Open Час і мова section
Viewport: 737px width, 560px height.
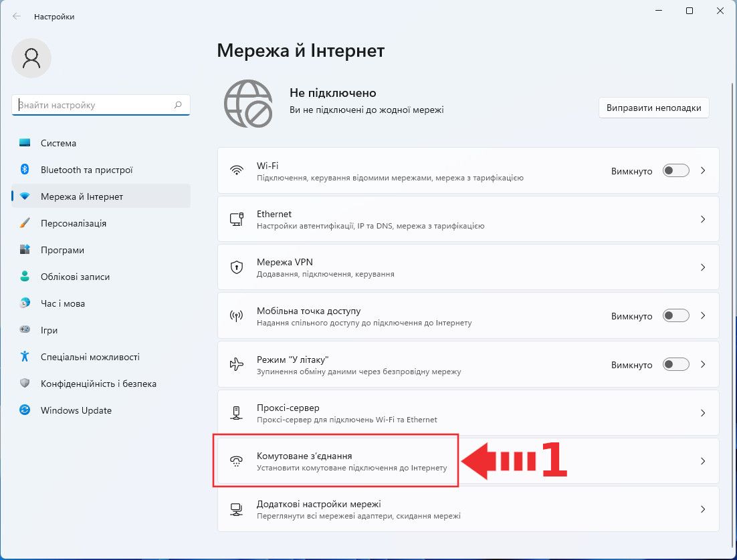click(101, 303)
